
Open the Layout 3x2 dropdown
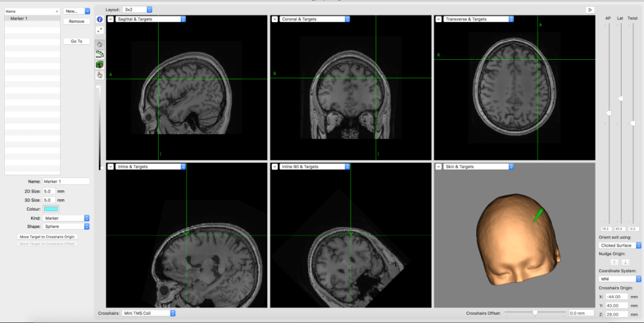(x=137, y=9)
